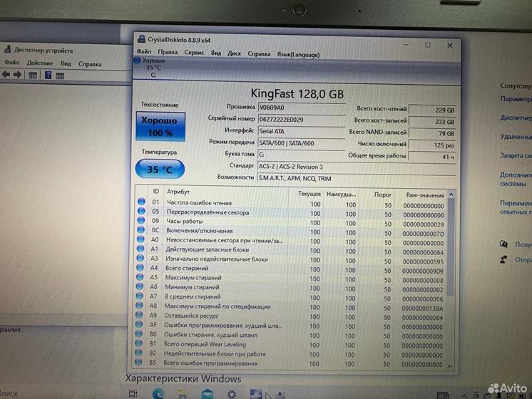
Task: Click the total host reads value 229 GB
Action: (433, 110)
